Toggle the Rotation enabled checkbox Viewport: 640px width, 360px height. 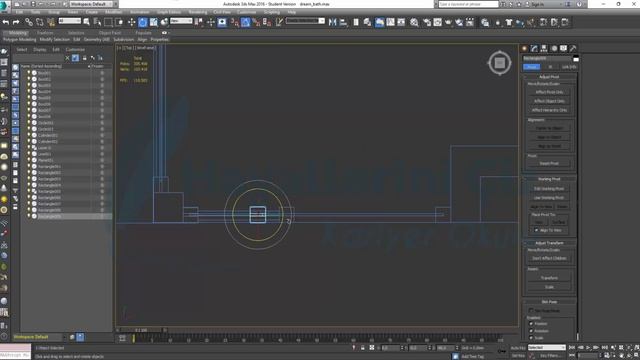(531, 331)
